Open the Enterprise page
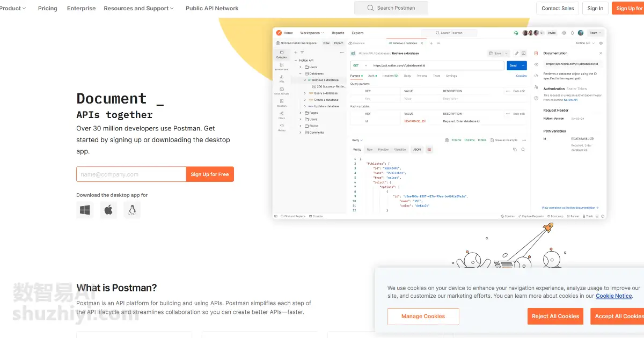644x338 pixels. [81, 9]
